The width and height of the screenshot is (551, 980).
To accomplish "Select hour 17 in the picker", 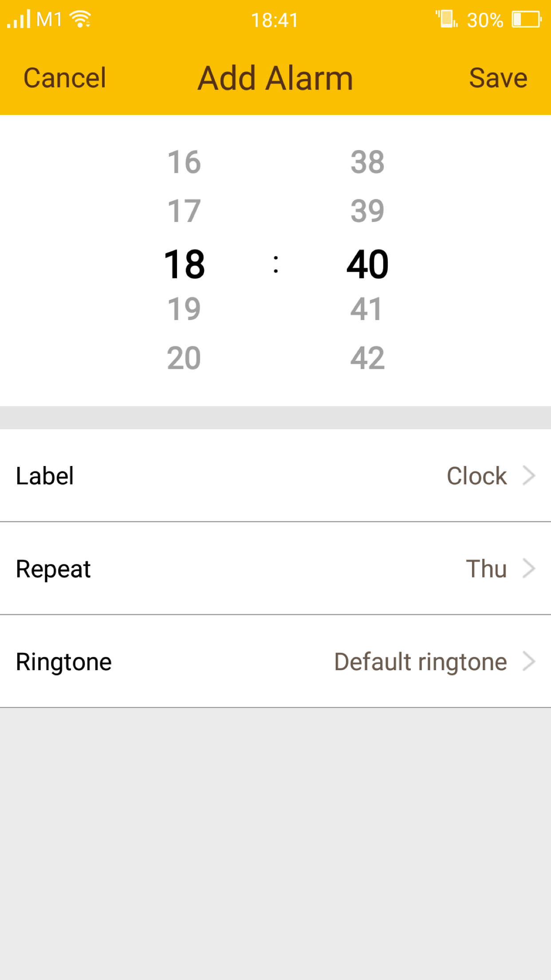I will point(184,211).
